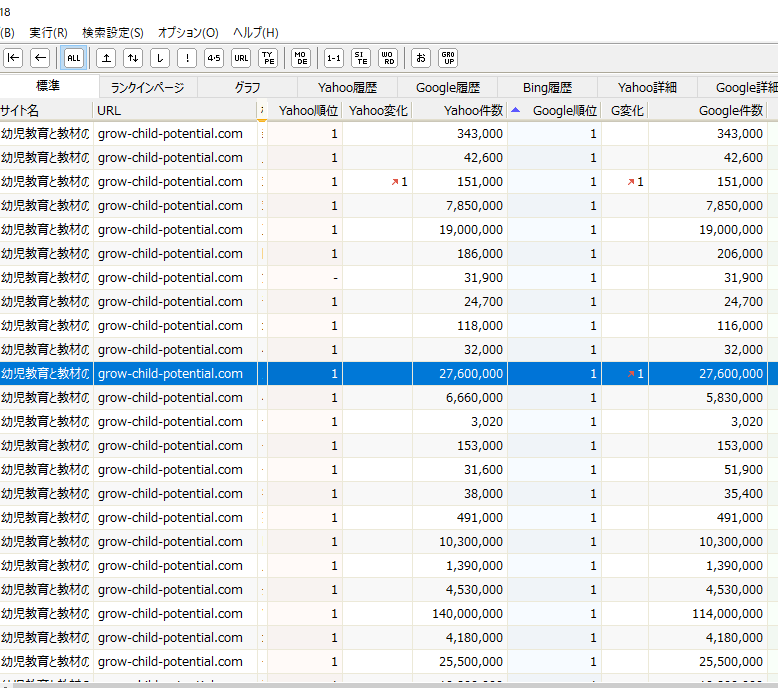
Task: Click the SITE toolbar icon
Action: point(361,58)
